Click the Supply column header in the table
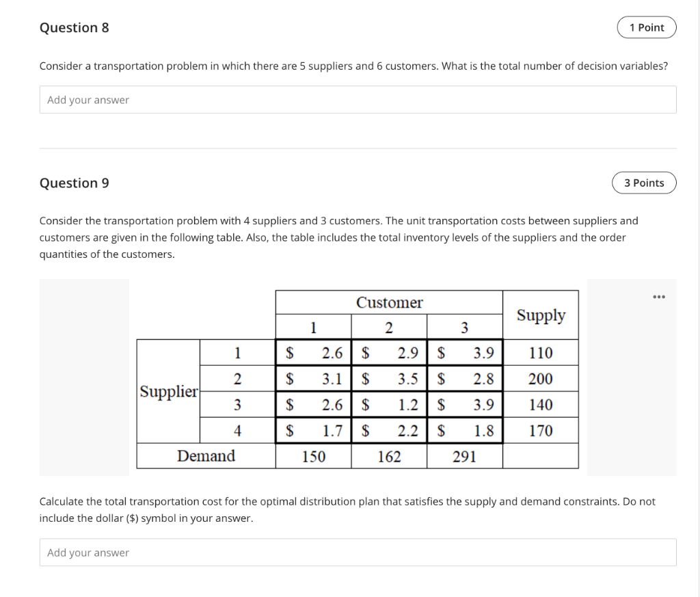 coord(541,315)
